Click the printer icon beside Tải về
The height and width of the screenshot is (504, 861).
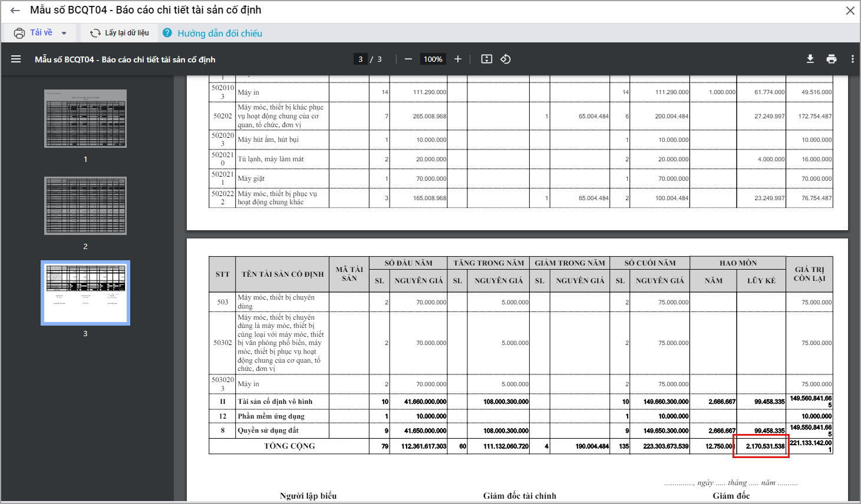(19, 33)
